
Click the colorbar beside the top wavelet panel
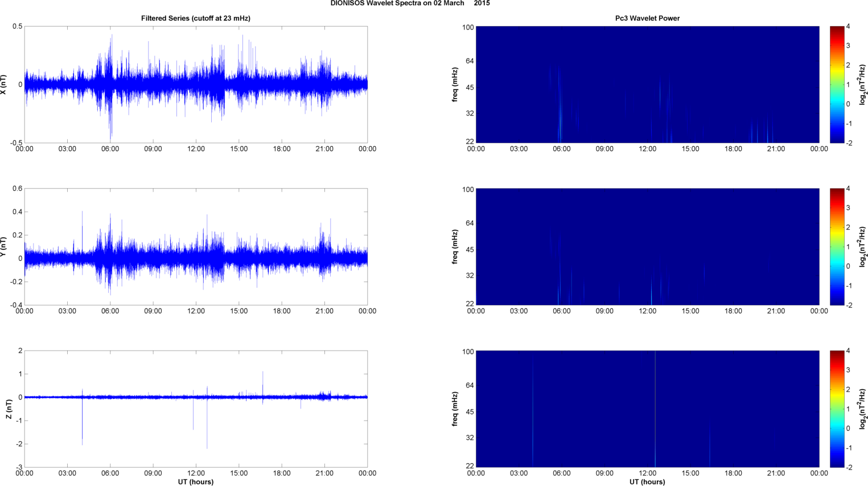coord(837,85)
